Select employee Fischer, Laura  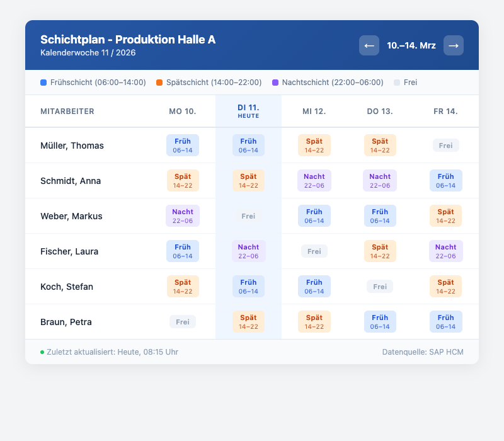pyautogui.click(x=70, y=251)
